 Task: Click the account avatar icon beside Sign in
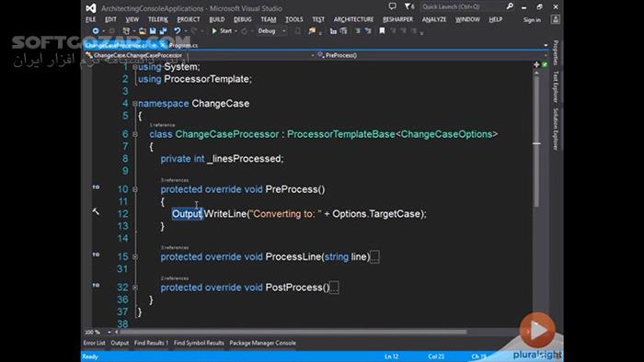point(556,19)
